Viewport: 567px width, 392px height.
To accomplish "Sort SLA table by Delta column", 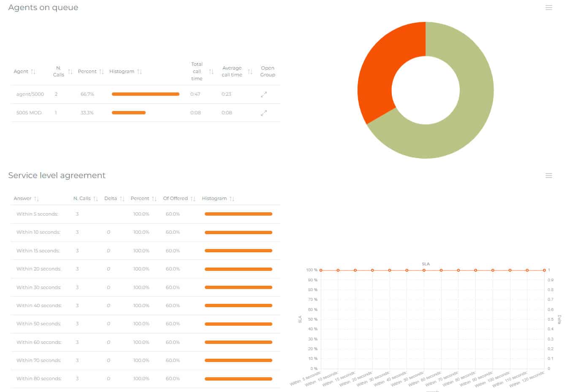I will 122,199.
